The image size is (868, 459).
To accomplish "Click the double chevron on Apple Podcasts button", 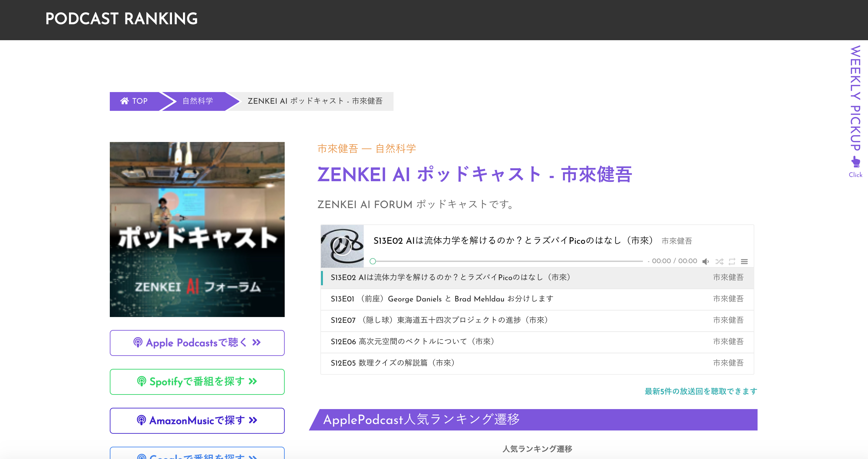I will [x=257, y=343].
